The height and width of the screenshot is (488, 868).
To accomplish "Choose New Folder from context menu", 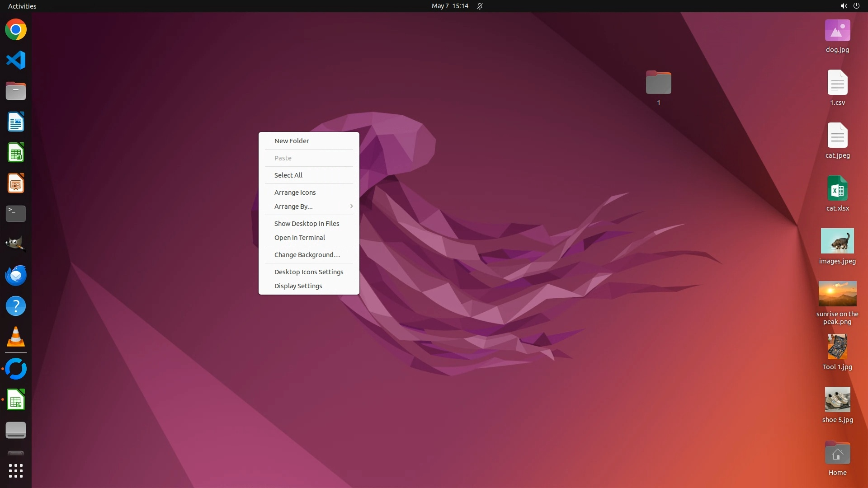I will pyautogui.click(x=292, y=141).
